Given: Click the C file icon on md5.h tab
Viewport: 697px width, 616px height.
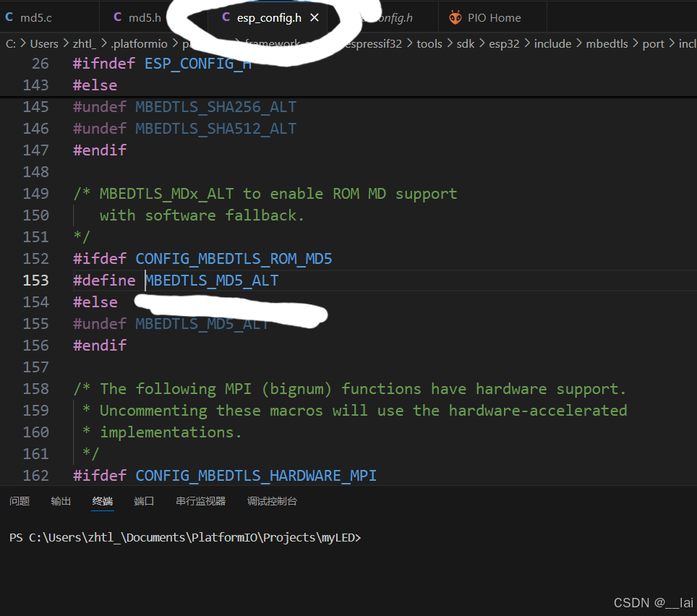Looking at the screenshot, I should 119,17.
